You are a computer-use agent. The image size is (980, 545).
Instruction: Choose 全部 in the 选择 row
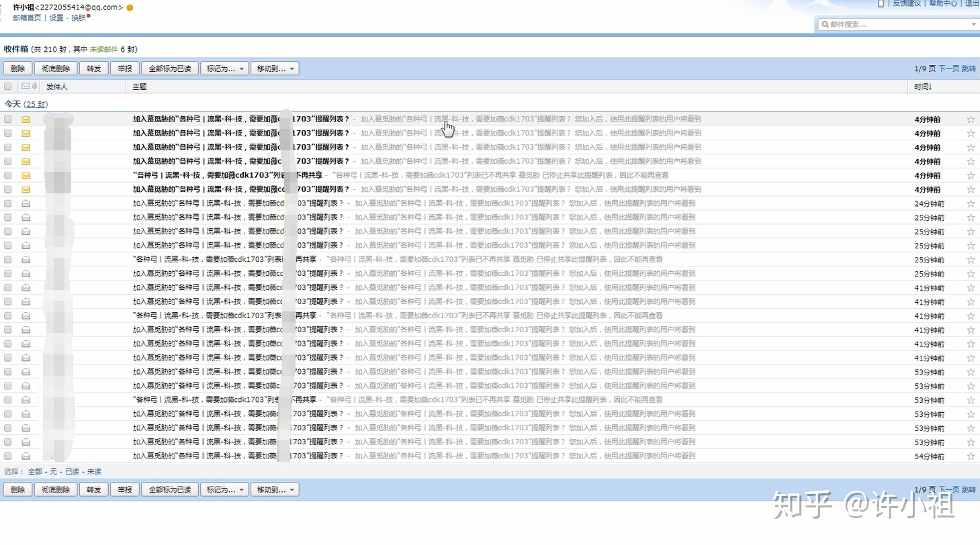(35, 472)
